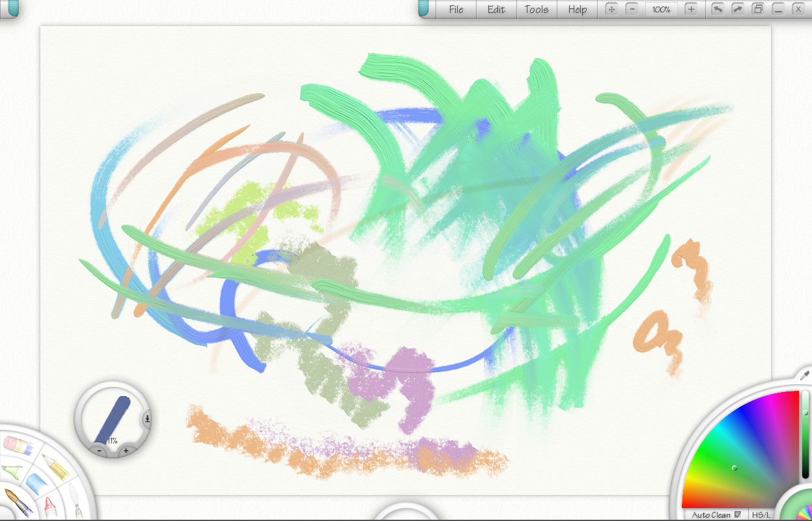Decrease brush size with minus button
The height and width of the screenshot is (521, 812).
[99, 450]
